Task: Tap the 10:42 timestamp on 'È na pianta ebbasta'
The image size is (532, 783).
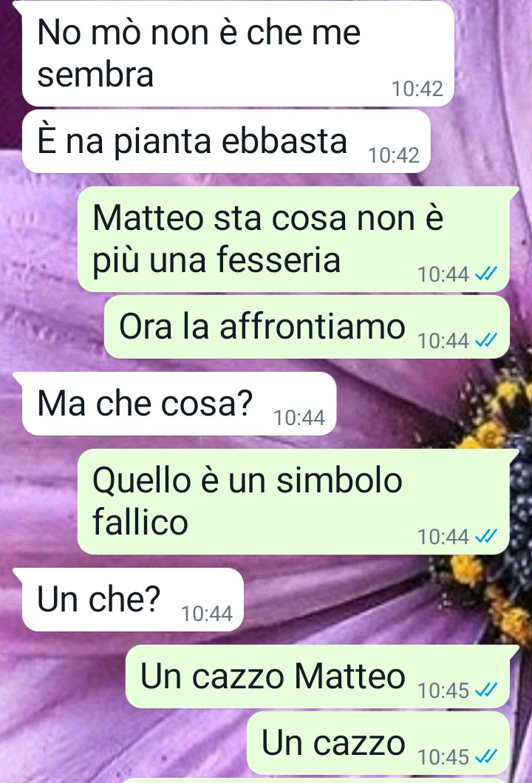Action: click(x=393, y=155)
